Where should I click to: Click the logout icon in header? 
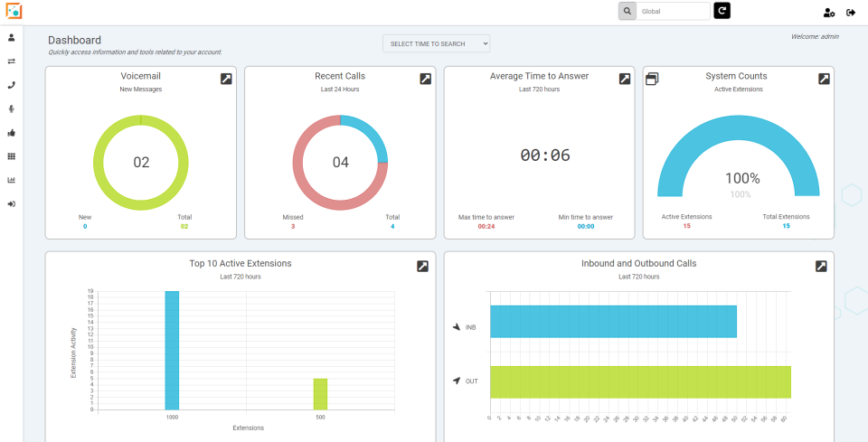851,13
